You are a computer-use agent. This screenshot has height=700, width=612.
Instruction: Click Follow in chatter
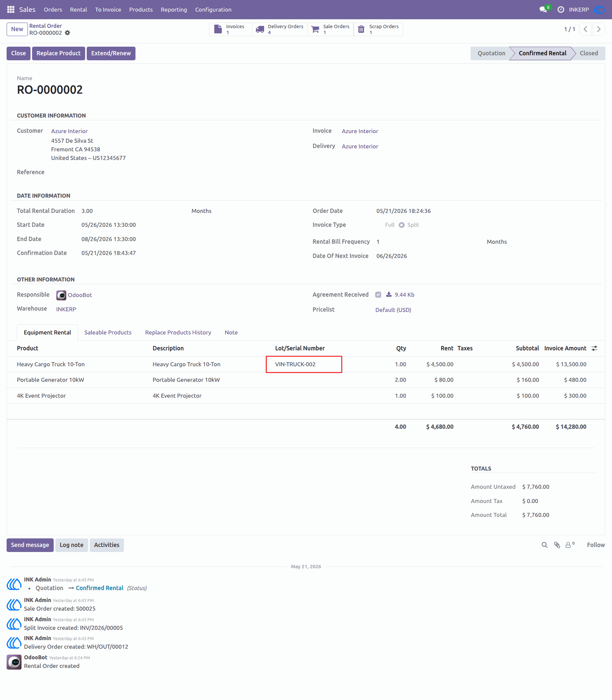596,545
